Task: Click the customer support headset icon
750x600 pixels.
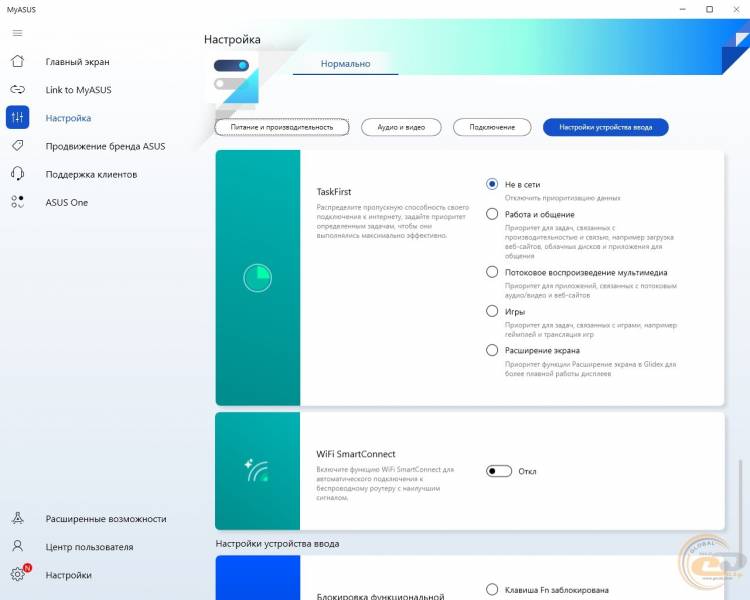Action: [x=18, y=174]
